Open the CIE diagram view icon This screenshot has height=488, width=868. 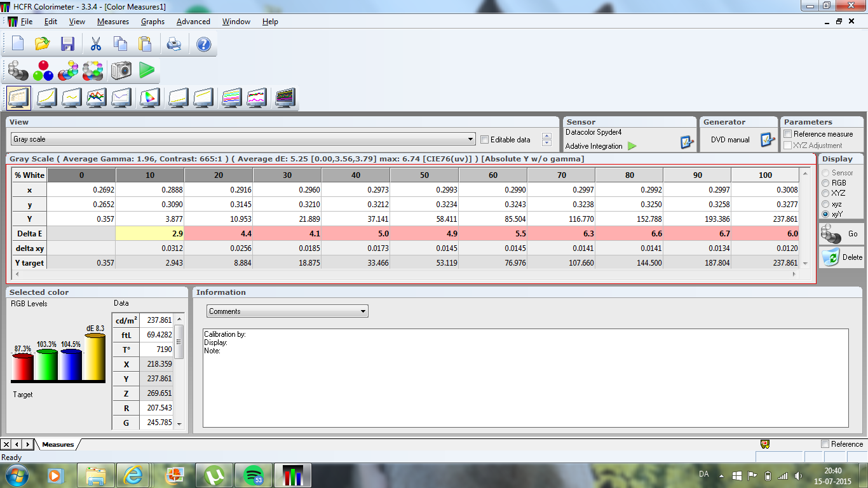(150, 98)
